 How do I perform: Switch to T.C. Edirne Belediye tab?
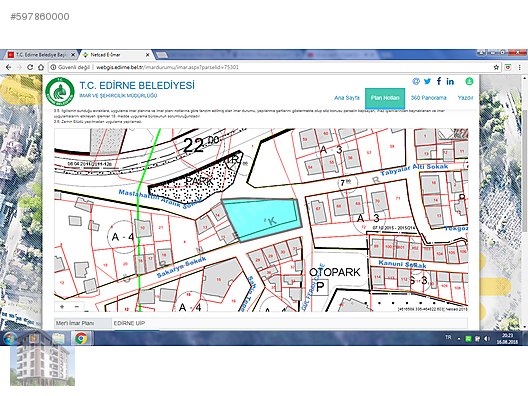pyautogui.click(x=41, y=55)
